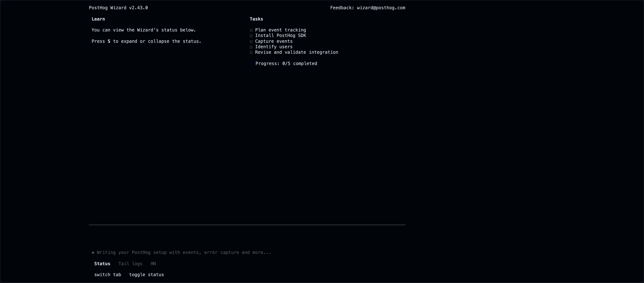644x283 pixels.
Task: Tick the Revise and validate integration checkbox
Action: (251, 53)
